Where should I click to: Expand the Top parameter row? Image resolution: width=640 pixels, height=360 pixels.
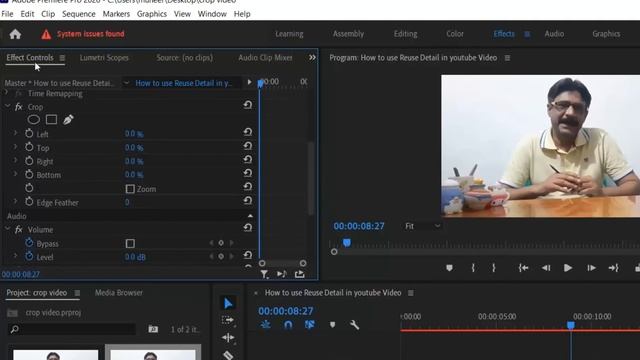point(16,147)
